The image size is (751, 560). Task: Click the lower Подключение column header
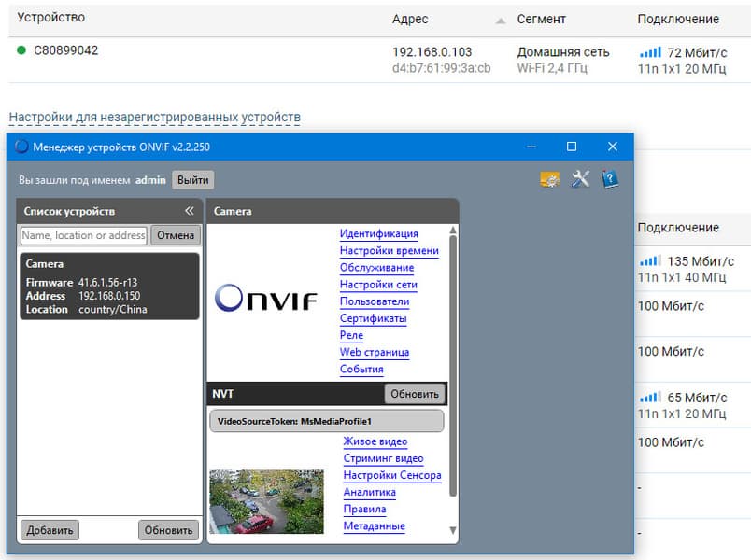tap(678, 228)
